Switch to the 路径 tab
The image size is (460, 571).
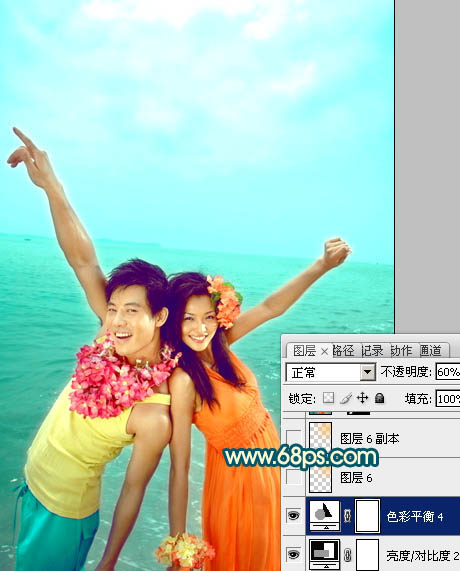[343, 351]
